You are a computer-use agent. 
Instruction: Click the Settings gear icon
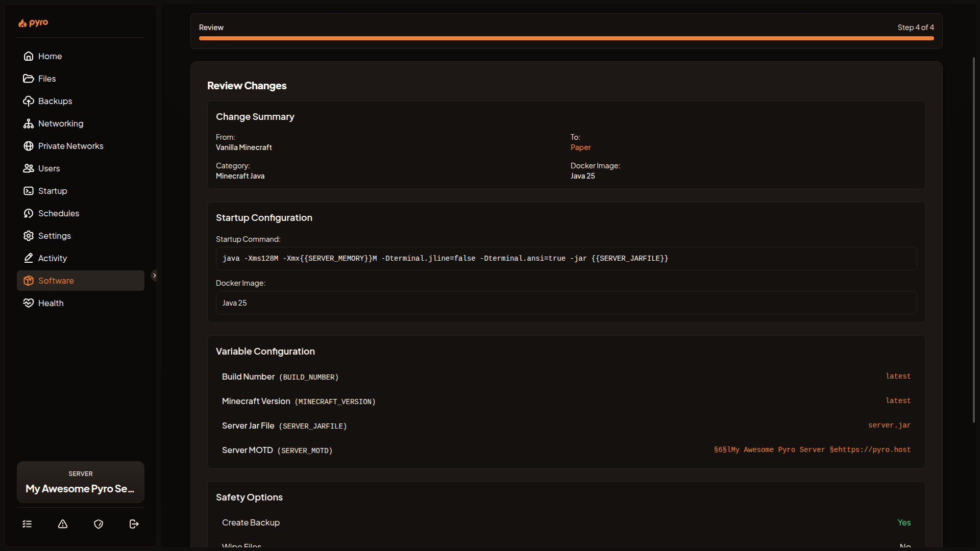(x=29, y=236)
